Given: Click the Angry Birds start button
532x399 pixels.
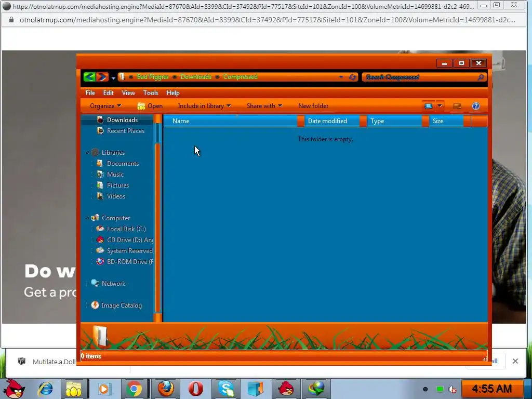Looking at the screenshot, I should (x=14, y=389).
